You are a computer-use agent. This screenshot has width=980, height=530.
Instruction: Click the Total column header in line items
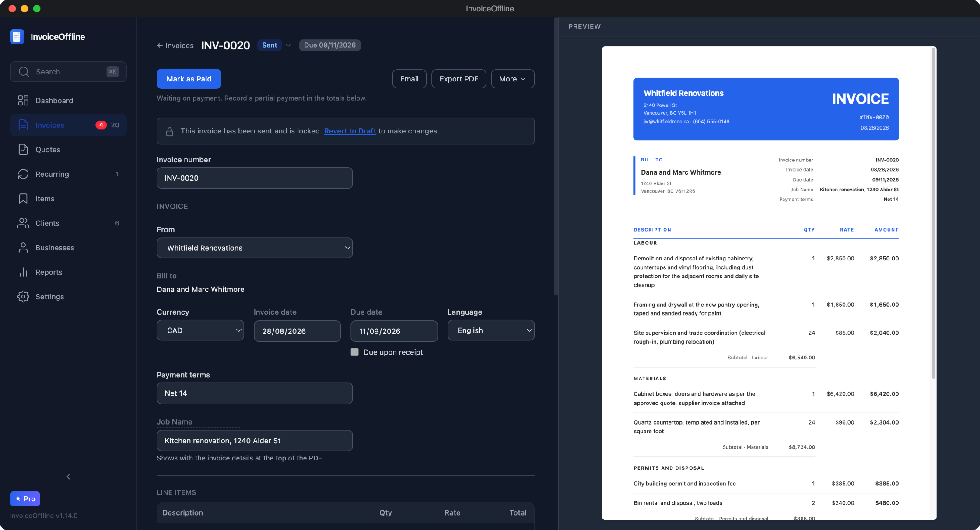pyautogui.click(x=518, y=513)
